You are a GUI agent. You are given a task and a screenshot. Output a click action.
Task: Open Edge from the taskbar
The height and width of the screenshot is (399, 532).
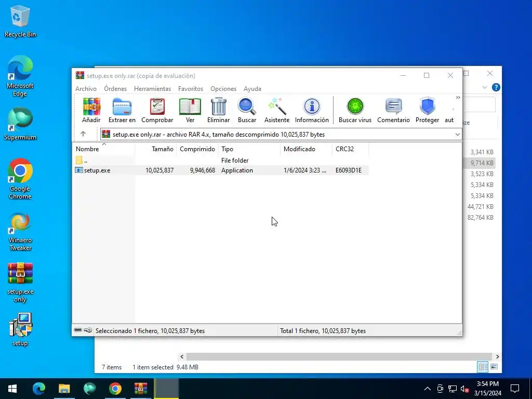point(38,389)
